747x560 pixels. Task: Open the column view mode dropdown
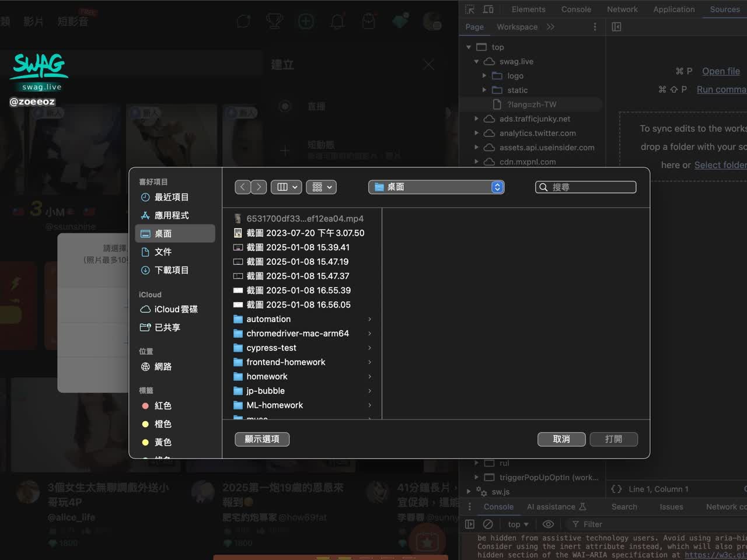coord(286,187)
